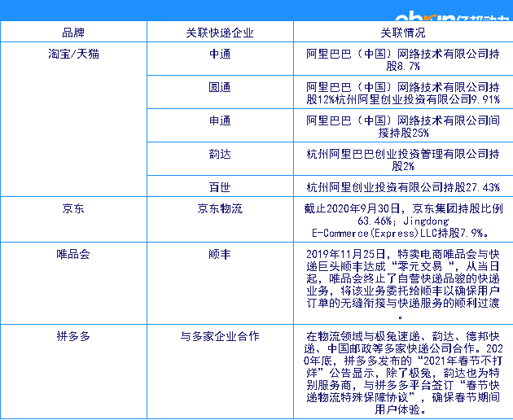Select the 申通 courier cell
513x420 pixels.
click(x=220, y=120)
